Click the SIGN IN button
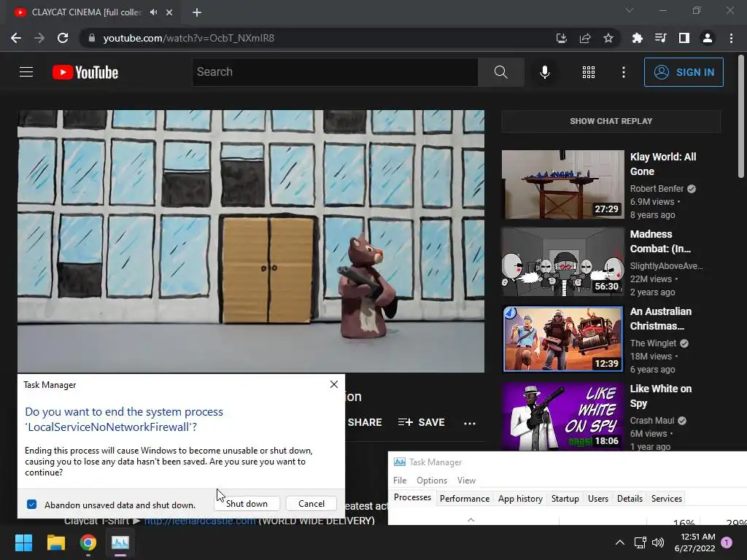The height and width of the screenshot is (560, 747). [684, 72]
